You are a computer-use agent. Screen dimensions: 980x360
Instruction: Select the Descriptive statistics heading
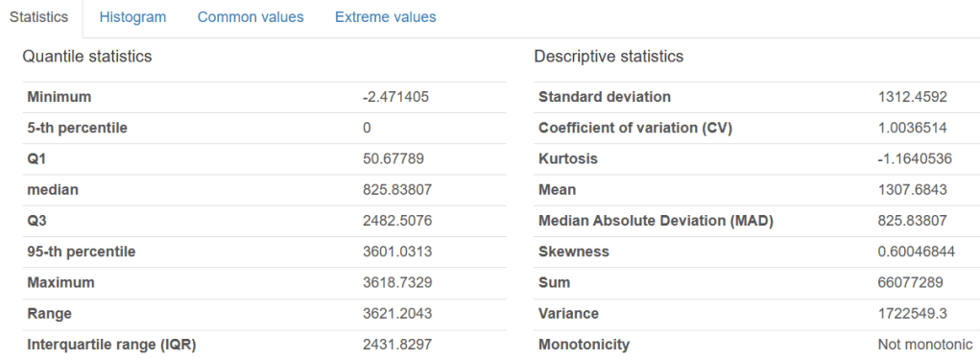click(609, 57)
